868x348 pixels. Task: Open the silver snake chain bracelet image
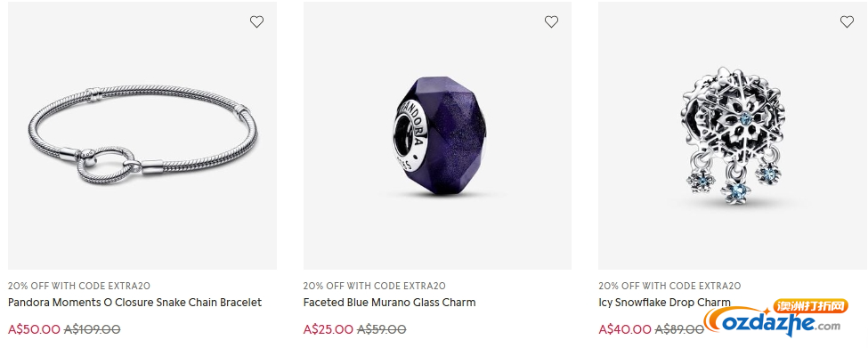coord(142,135)
